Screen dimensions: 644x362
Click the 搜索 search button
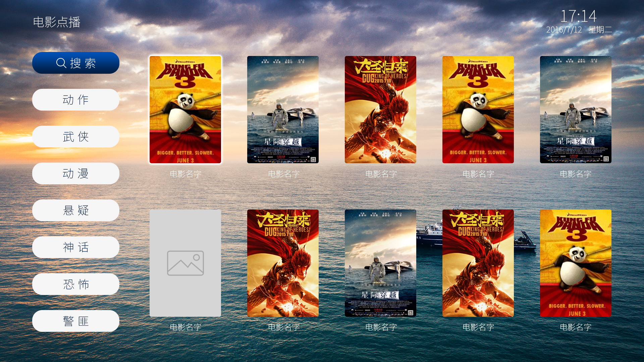pos(76,63)
